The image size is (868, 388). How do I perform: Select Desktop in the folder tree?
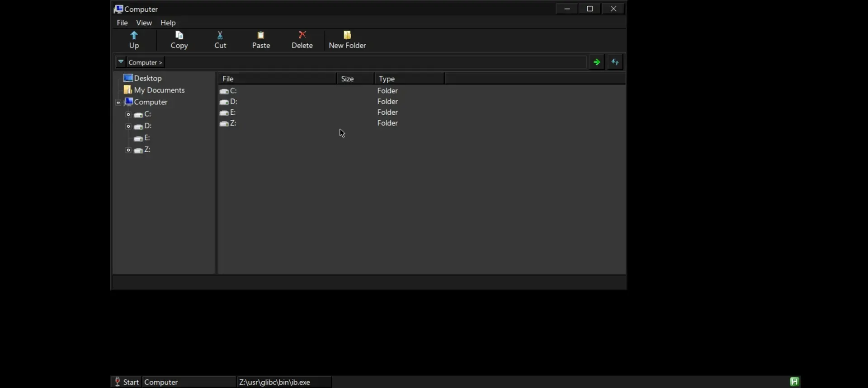coord(148,78)
